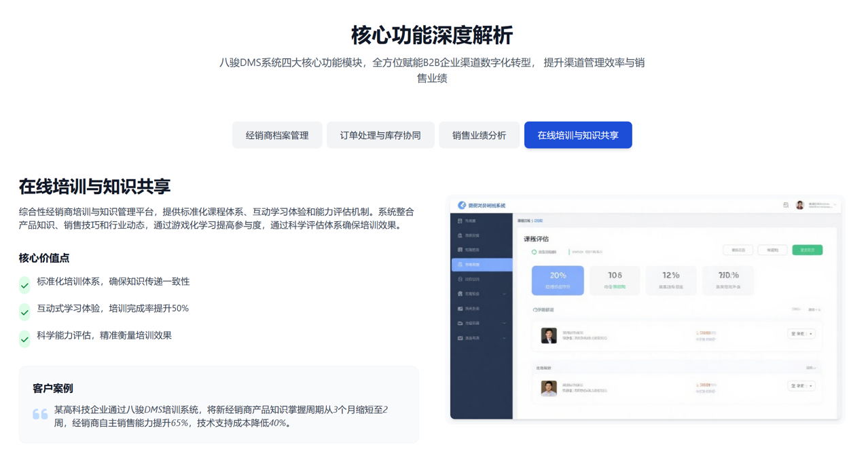Screen dimensions: 868x473
Task: Switch to the 经销商档案管理 tab
Action: pyautogui.click(x=277, y=135)
